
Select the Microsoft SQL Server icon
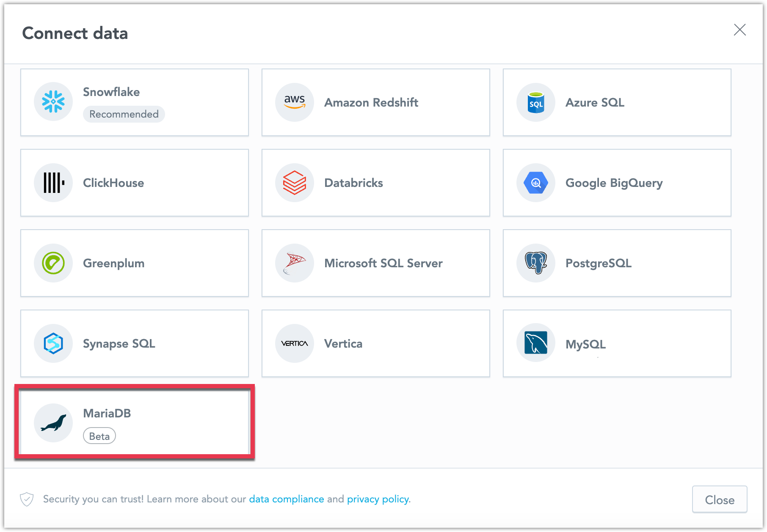point(294,263)
